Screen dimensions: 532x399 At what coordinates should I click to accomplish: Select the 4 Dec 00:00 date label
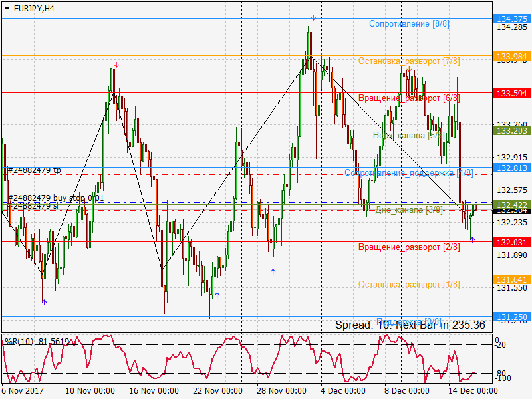point(343,391)
